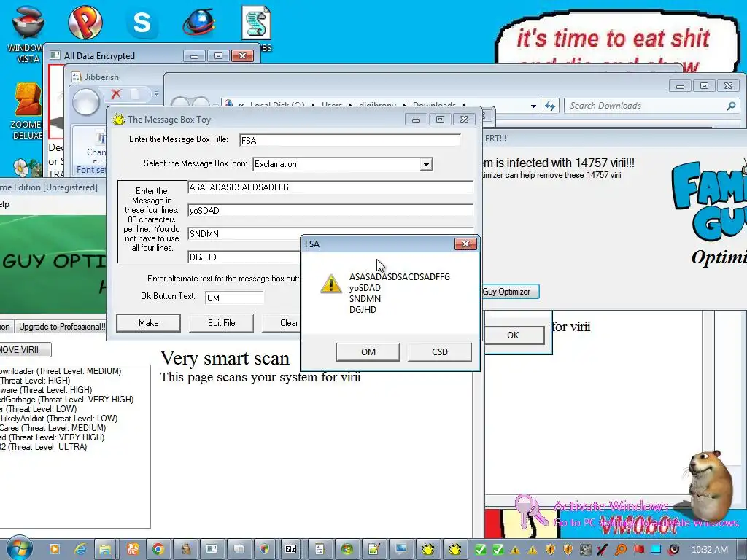Click the warning icon in FSA dialog

[330, 284]
